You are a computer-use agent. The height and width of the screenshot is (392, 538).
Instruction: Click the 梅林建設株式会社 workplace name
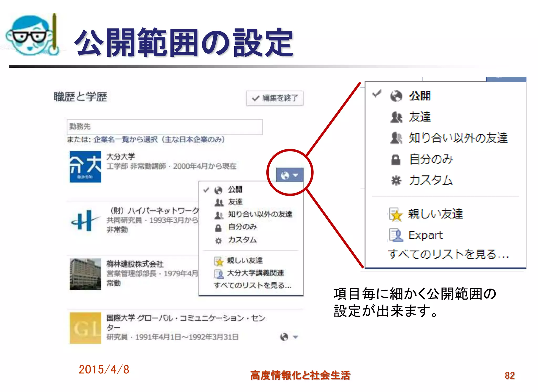(135, 264)
